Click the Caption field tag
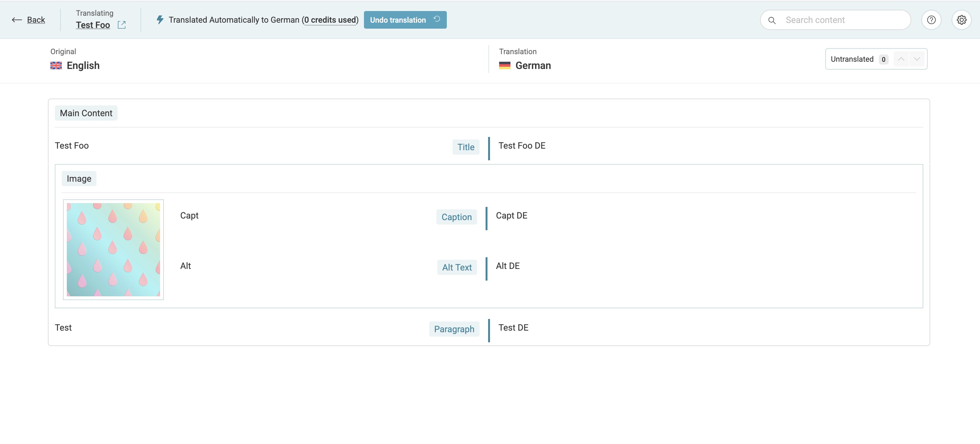The image size is (980, 444). click(457, 217)
